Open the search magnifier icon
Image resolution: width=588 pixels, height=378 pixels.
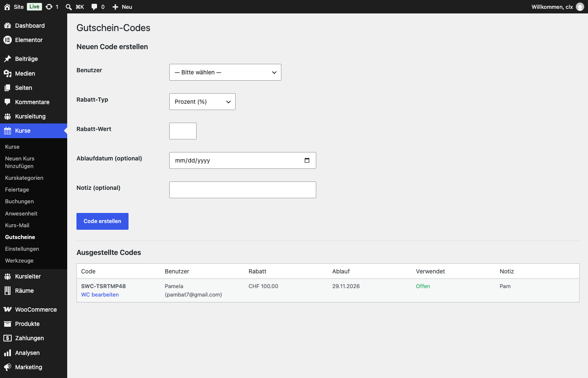(x=69, y=7)
